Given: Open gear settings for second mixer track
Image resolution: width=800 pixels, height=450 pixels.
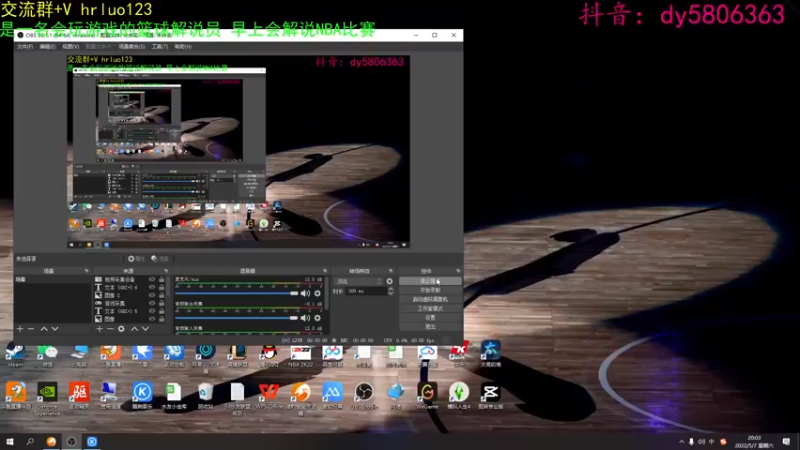Looking at the screenshot, I should [x=317, y=318].
